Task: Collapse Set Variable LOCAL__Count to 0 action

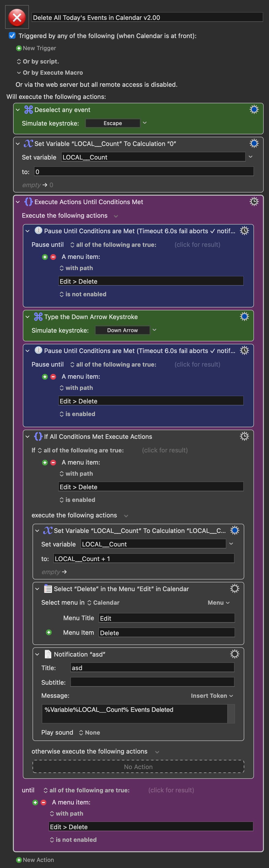Action: tap(17, 144)
